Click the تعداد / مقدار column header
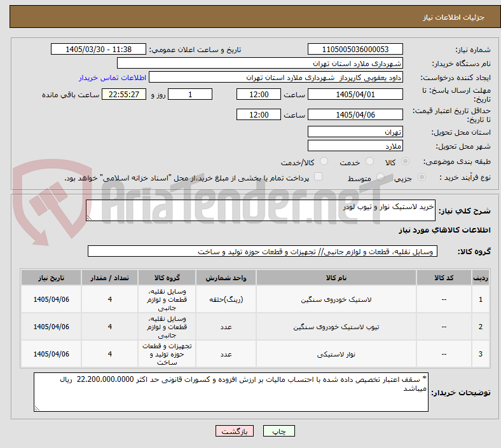Image resolution: width=501 pixels, height=448 pixels. point(109,278)
